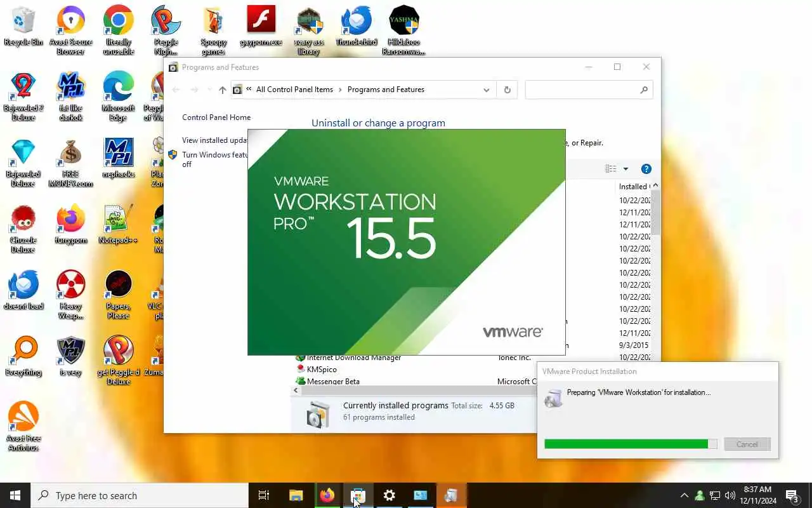This screenshot has width=812, height=508.
Task: Click the Change your view icon
Action: coord(611,169)
